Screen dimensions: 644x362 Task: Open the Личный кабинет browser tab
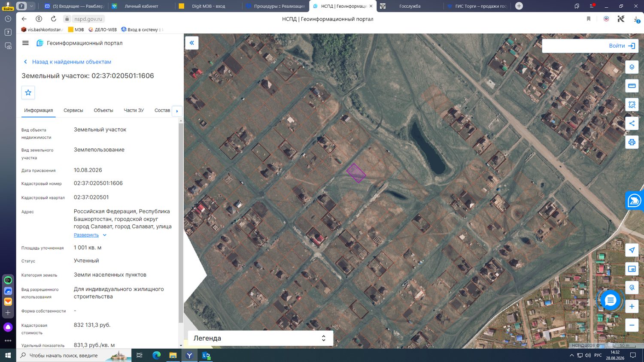pyautogui.click(x=141, y=6)
